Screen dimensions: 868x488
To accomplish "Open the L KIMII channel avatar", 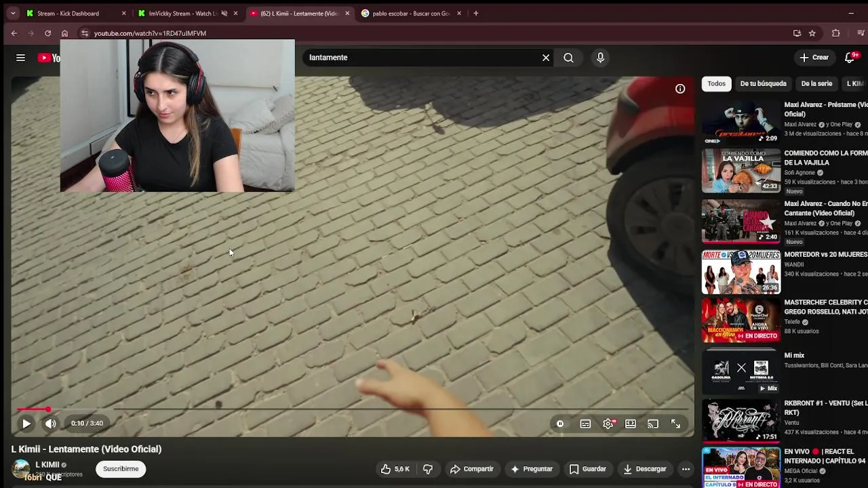I will point(21,468).
